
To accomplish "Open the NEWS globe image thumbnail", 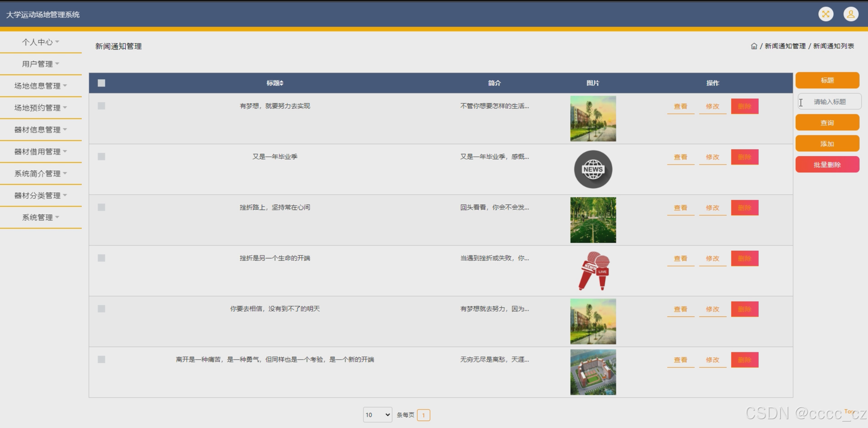I will (593, 169).
